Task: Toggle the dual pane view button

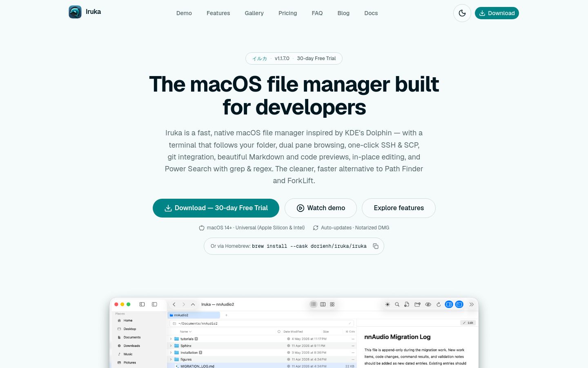Action: tap(449, 304)
